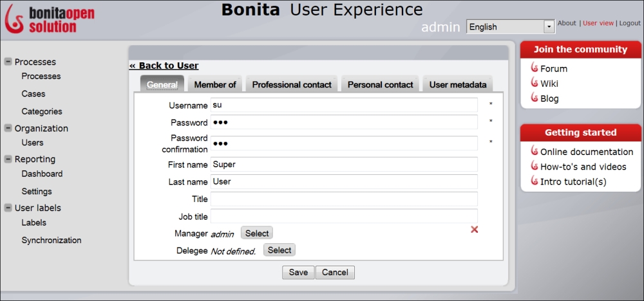Click the Bonita icon beside Wiki
644x301 pixels.
tap(535, 82)
